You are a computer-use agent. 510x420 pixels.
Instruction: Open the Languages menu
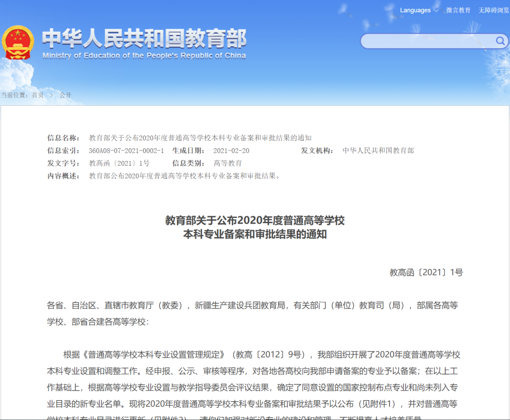point(415,10)
